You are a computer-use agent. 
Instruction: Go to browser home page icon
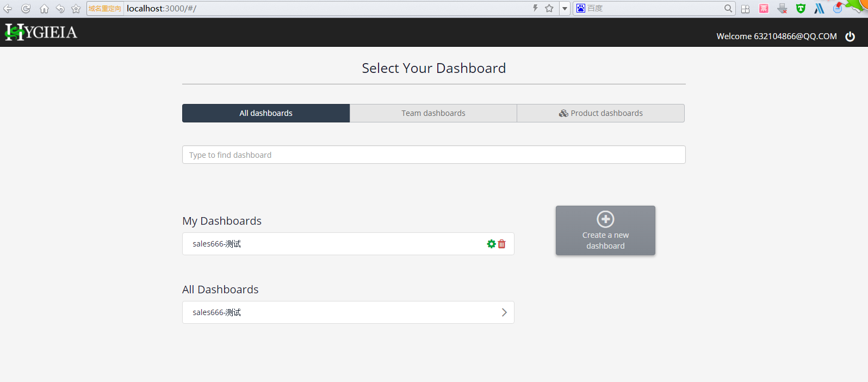point(44,8)
